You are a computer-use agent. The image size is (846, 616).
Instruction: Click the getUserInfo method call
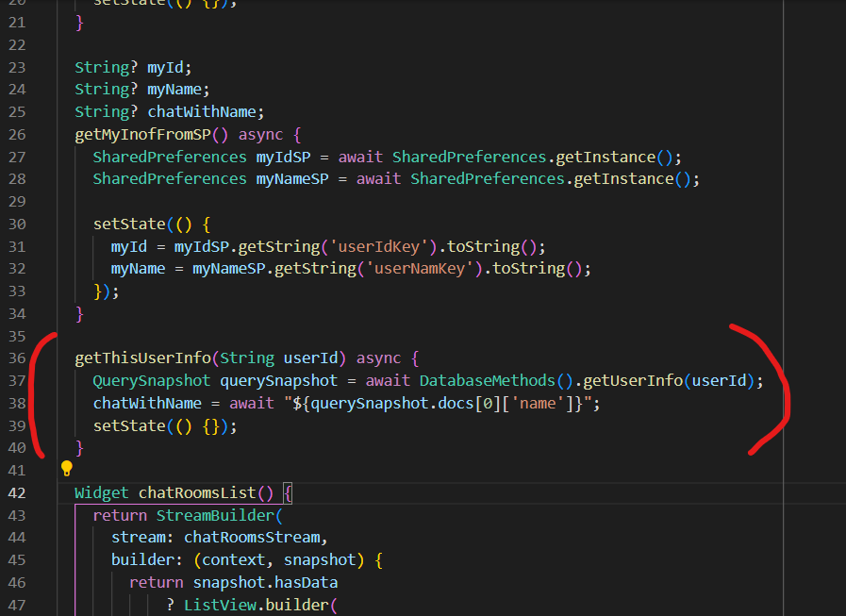click(x=633, y=381)
